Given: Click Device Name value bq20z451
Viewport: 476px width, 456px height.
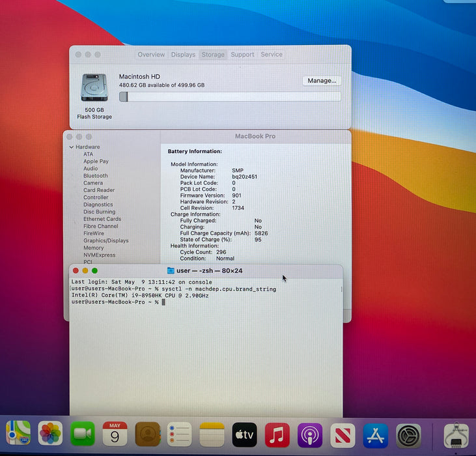Looking at the screenshot, I should [244, 177].
